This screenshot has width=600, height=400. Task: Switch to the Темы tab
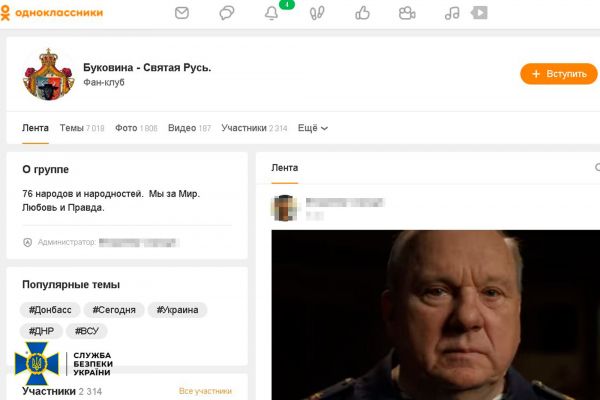pyautogui.click(x=82, y=128)
